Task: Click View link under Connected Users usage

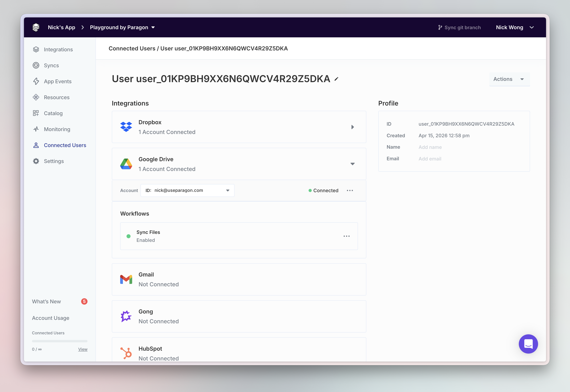Action: 83,349
